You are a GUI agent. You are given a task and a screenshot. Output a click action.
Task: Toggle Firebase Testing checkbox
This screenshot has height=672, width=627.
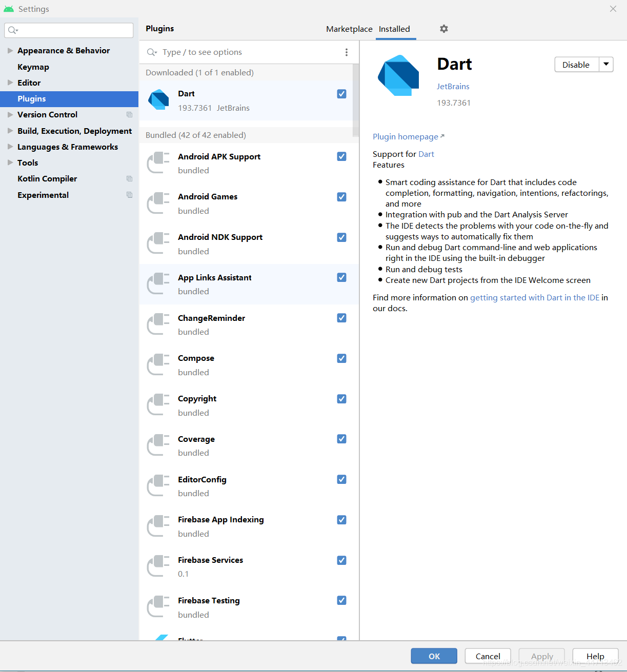click(x=341, y=600)
